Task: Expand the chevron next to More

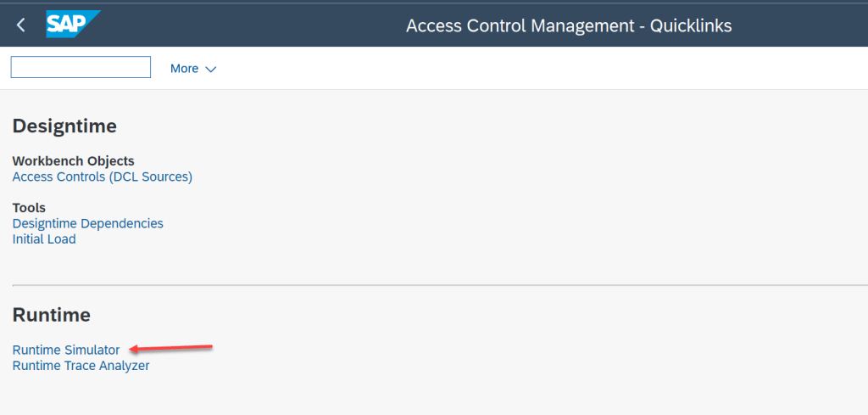Action: click(x=211, y=69)
